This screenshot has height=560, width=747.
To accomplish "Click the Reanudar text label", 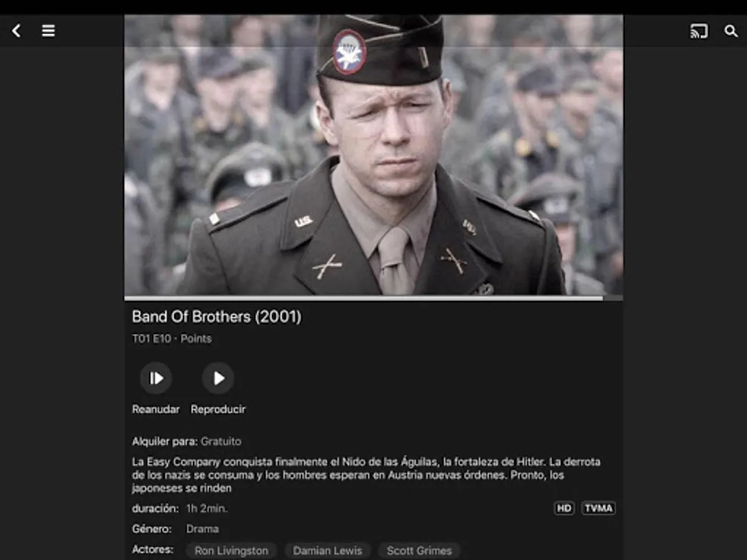I will [156, 409].
